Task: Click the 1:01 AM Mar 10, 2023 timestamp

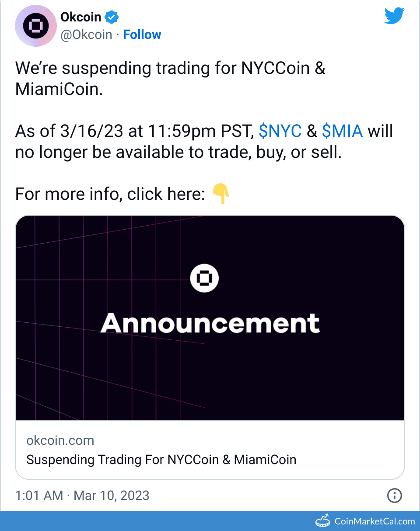Action: [82, 496]
